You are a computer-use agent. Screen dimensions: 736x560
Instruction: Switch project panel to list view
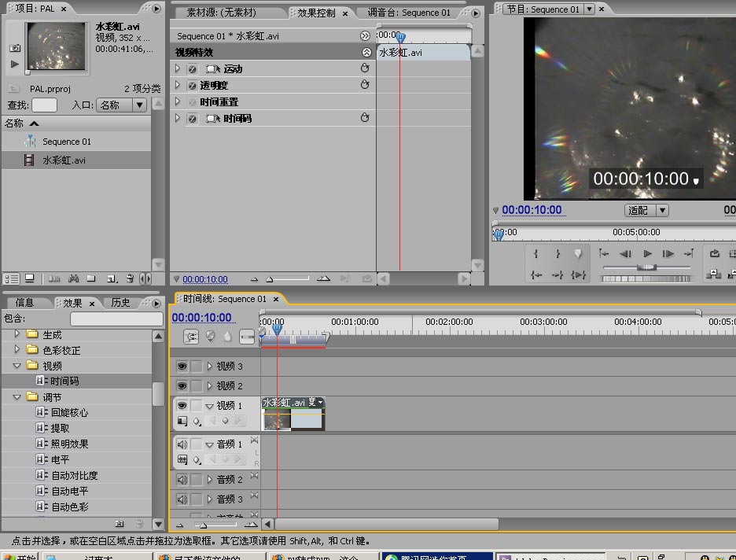(11, 279)
